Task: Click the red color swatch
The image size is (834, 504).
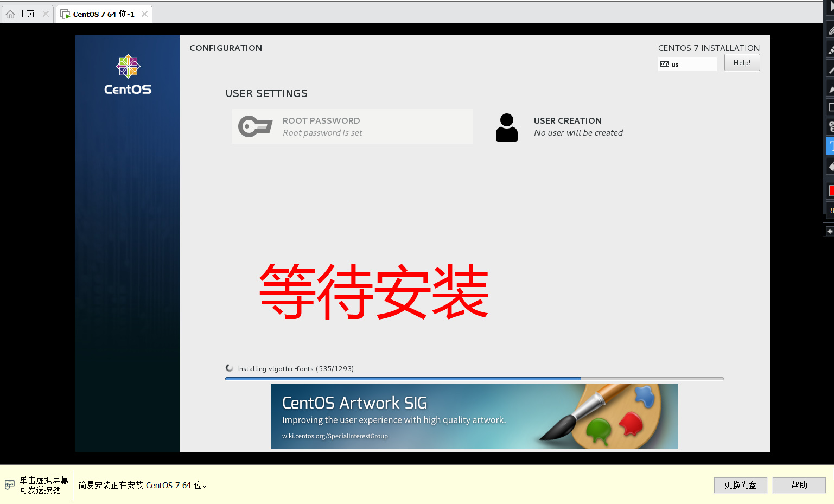Action: tap(830, 190)
